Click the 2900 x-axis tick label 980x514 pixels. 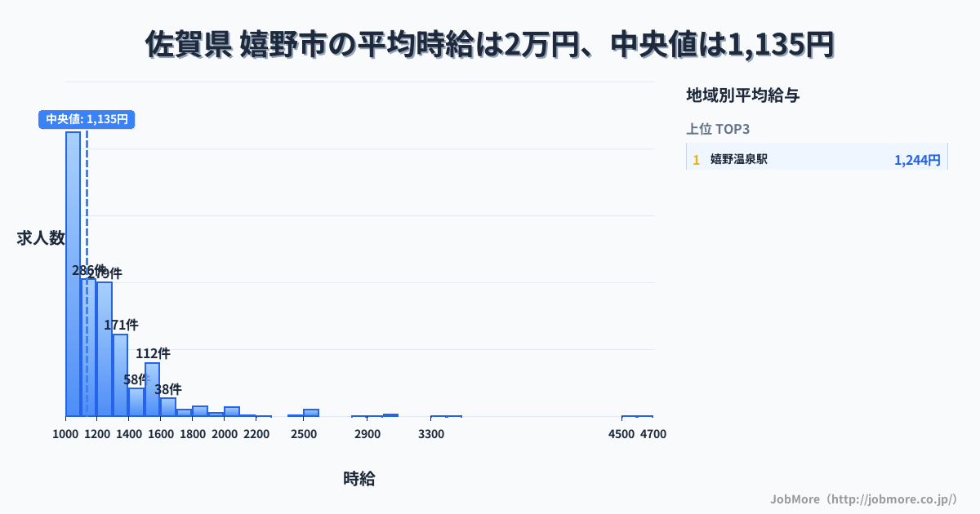(x=367, y=434)
